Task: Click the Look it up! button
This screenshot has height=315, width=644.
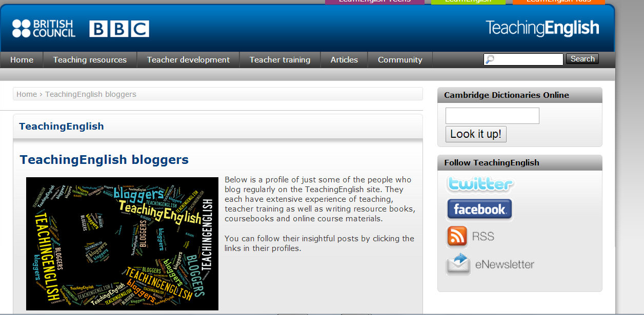Action: tap(476, 134)
